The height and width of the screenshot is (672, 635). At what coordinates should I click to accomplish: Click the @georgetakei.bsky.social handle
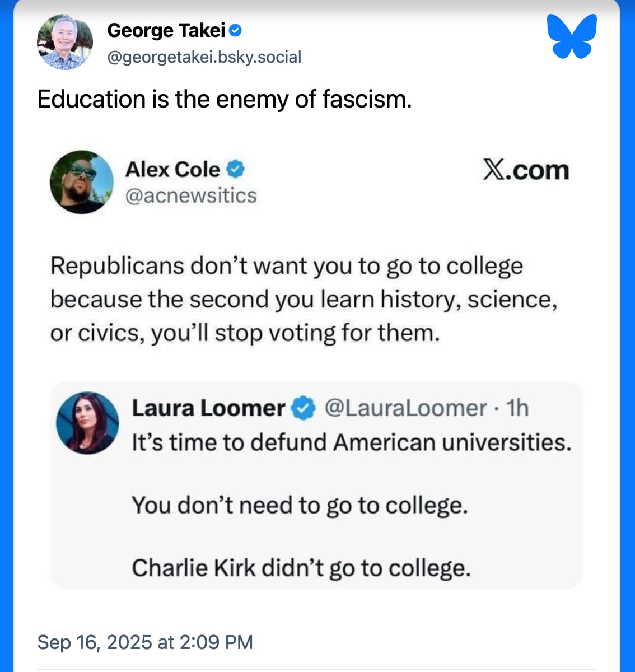(204, 57)
